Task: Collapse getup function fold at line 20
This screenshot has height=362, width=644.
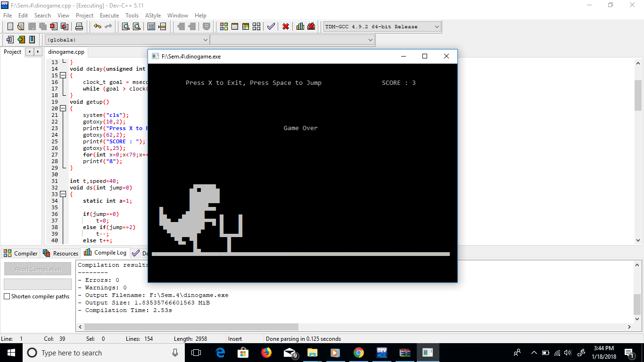Action: pos(63,108)
